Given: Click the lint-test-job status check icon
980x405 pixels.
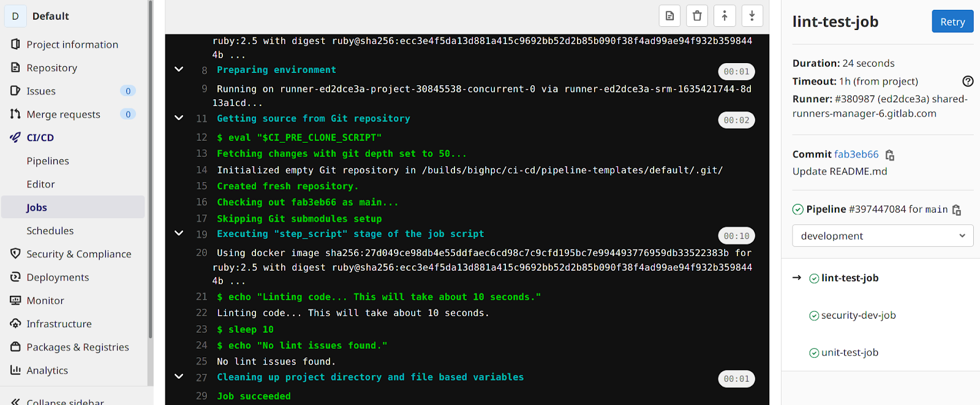Looking at the screenshot, I should coord(814,278).
